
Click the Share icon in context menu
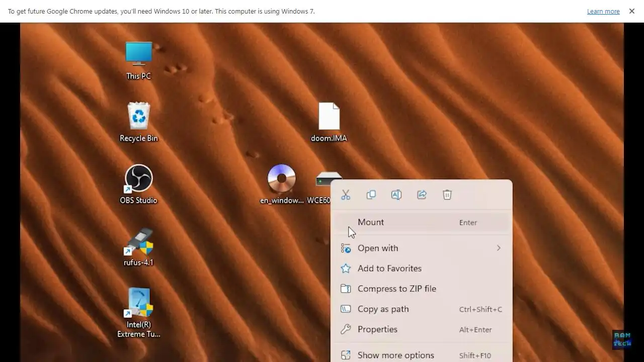pyautogui.click(x=422, y=195)
